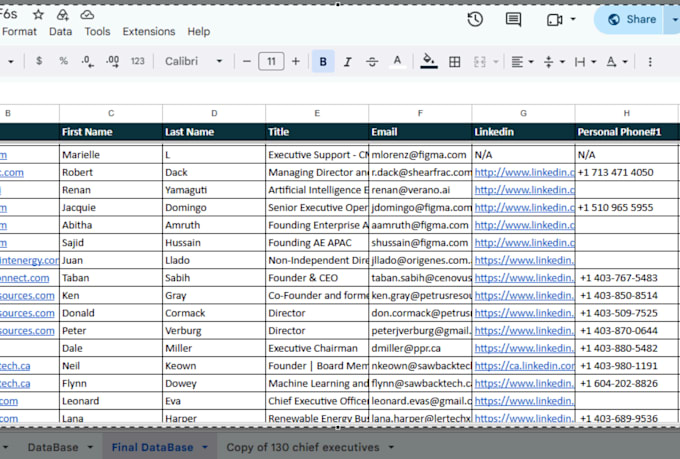Open the text color picker
Screen dimensions: 680x459
click(397, 62)
